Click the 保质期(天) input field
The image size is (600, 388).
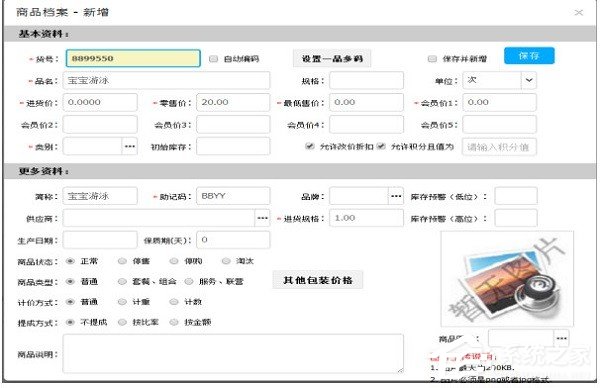[x=233, y=240]
